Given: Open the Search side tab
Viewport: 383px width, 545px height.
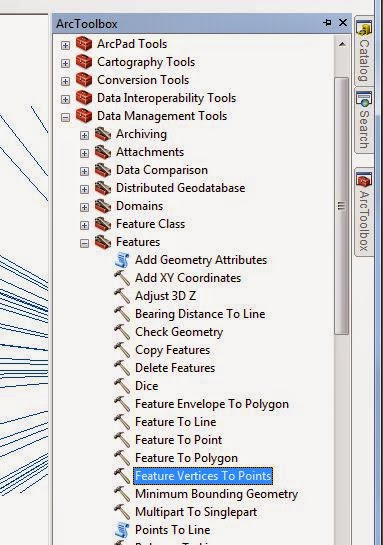Looking at the screenshot, I should point(364,121).
